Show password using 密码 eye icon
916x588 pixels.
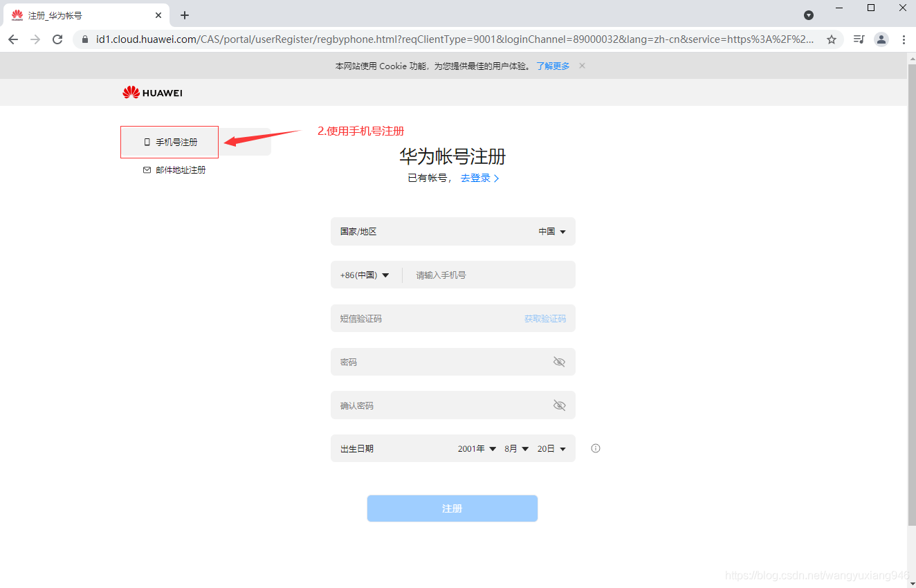[x=559, y=362]
